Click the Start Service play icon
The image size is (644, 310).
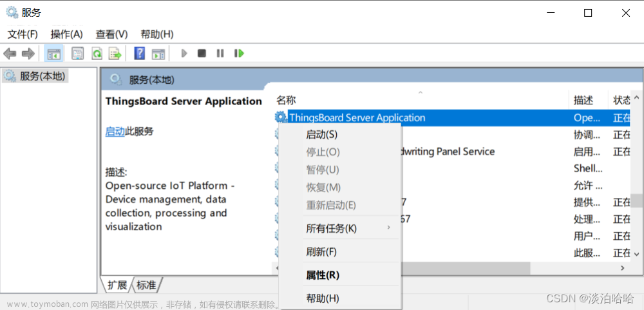point(184,53)
